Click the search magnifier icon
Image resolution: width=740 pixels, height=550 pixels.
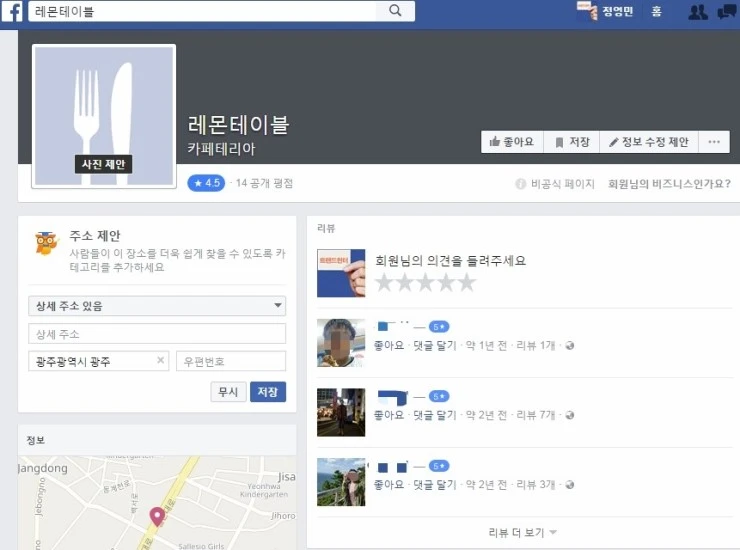click(395, 11)
